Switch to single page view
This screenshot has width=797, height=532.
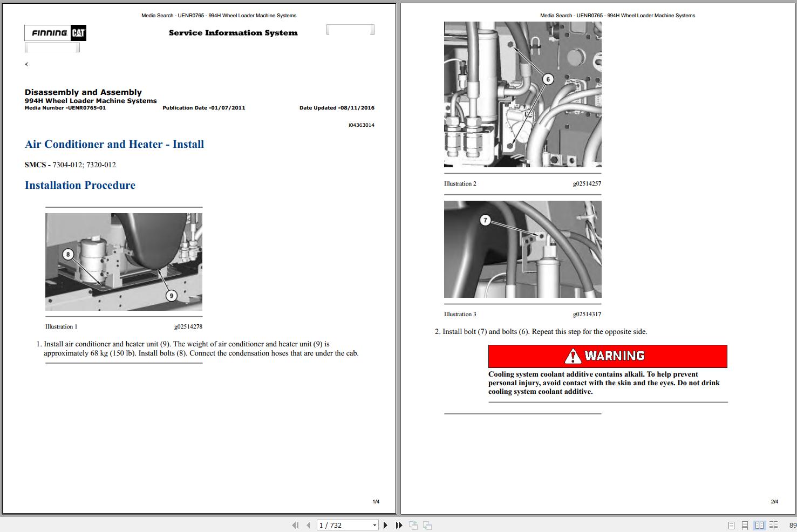[x=731, y=524]
